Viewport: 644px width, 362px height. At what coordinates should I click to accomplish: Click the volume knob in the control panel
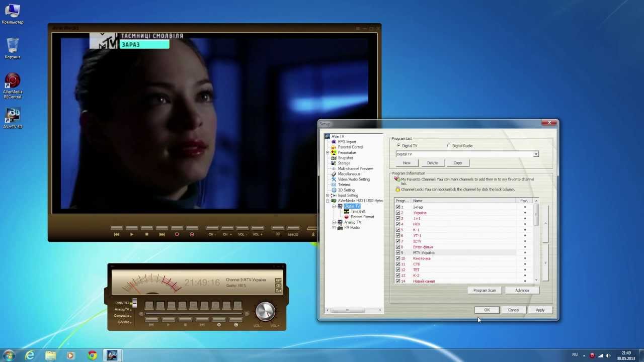coord(265,311)
